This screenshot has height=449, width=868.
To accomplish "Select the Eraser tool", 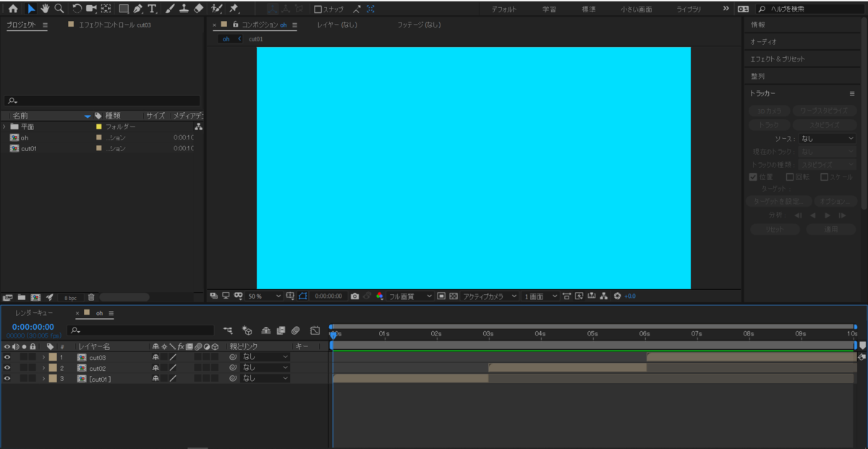I will 200,9.
